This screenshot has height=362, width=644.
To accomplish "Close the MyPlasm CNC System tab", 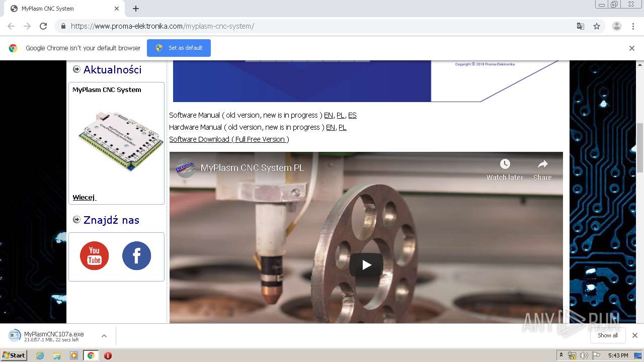I will tap(117, 9).
